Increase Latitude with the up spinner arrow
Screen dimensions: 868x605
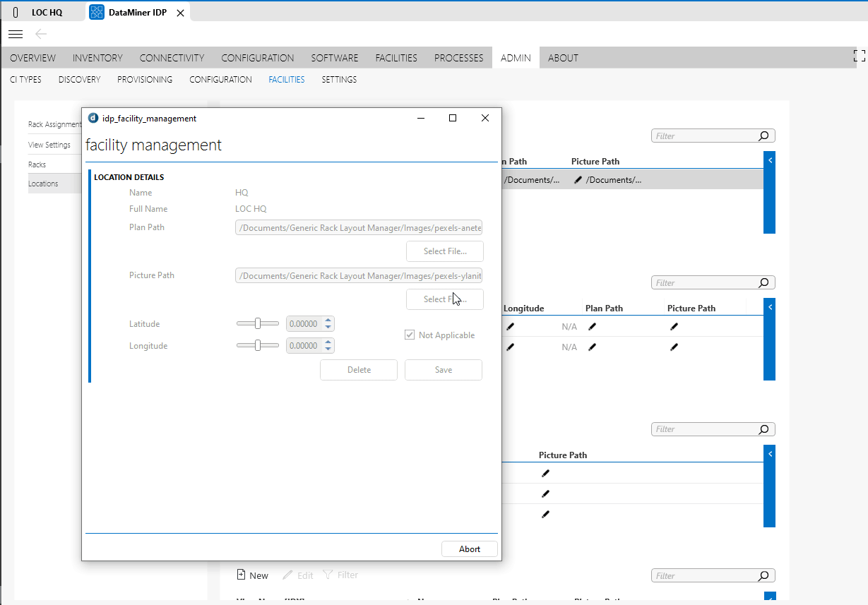328,321
